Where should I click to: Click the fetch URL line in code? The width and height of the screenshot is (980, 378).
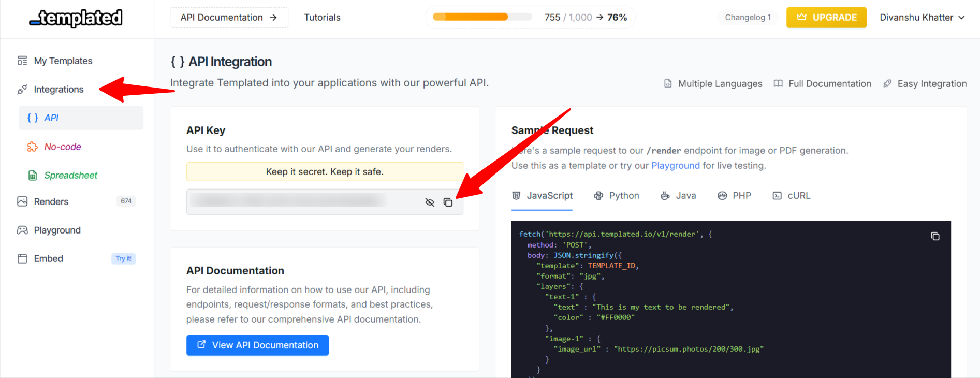(x=616, y=235)
